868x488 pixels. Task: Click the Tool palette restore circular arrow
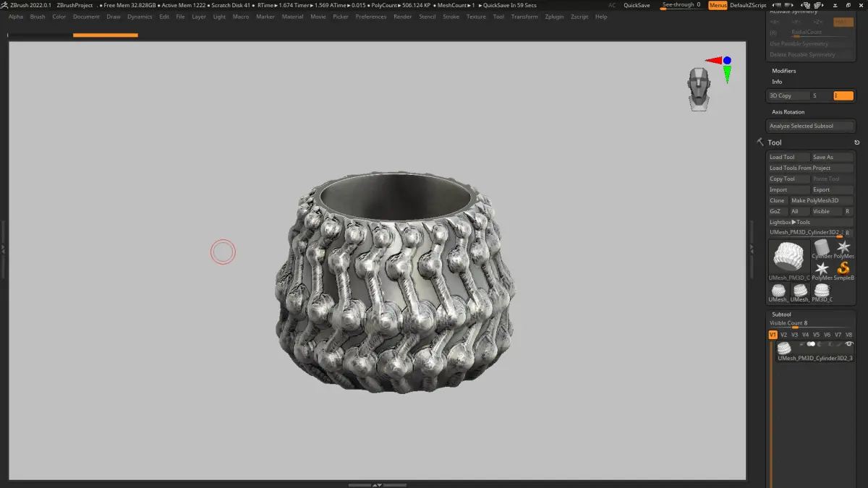pyautogui.click(x=856, y=142)
